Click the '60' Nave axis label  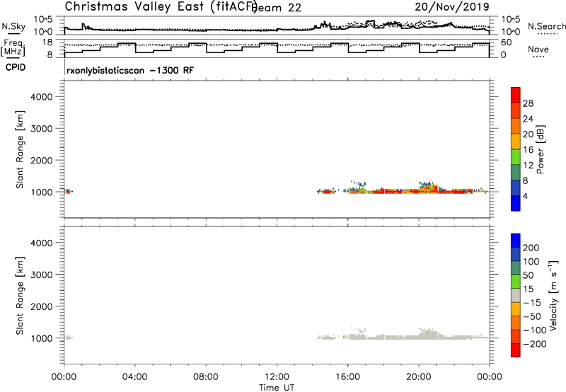click(x=507, y=42)
